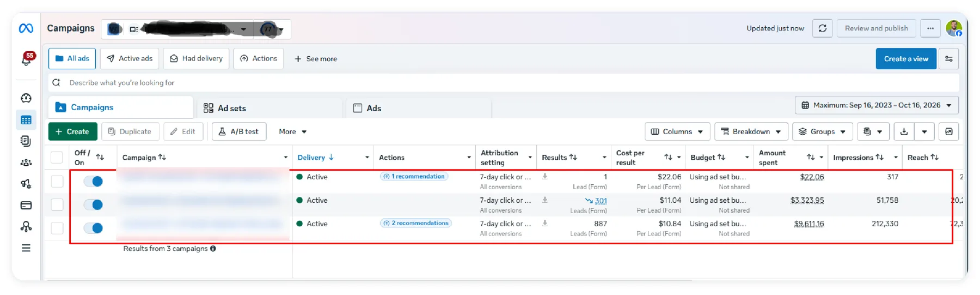Viewport: 980px width, 295px height.
Task: Sort by Off/On arrows icon
Action: click(x=100, y=157)
